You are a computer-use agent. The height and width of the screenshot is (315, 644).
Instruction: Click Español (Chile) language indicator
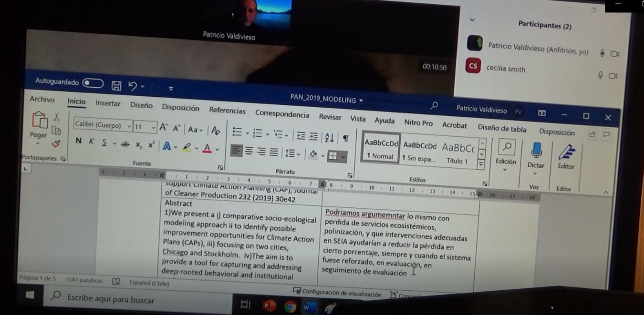[x=149, y=283]
